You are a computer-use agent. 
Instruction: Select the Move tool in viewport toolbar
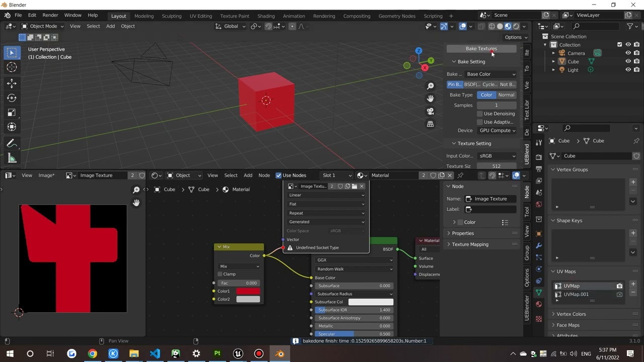[x=12, y=83]
